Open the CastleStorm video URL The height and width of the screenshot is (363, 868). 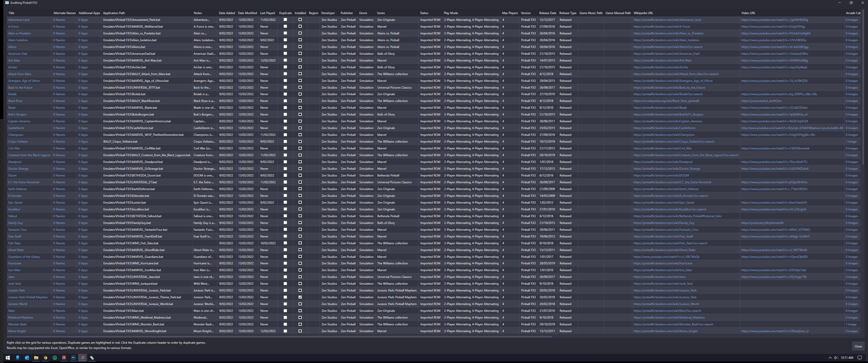click(792, 128)
